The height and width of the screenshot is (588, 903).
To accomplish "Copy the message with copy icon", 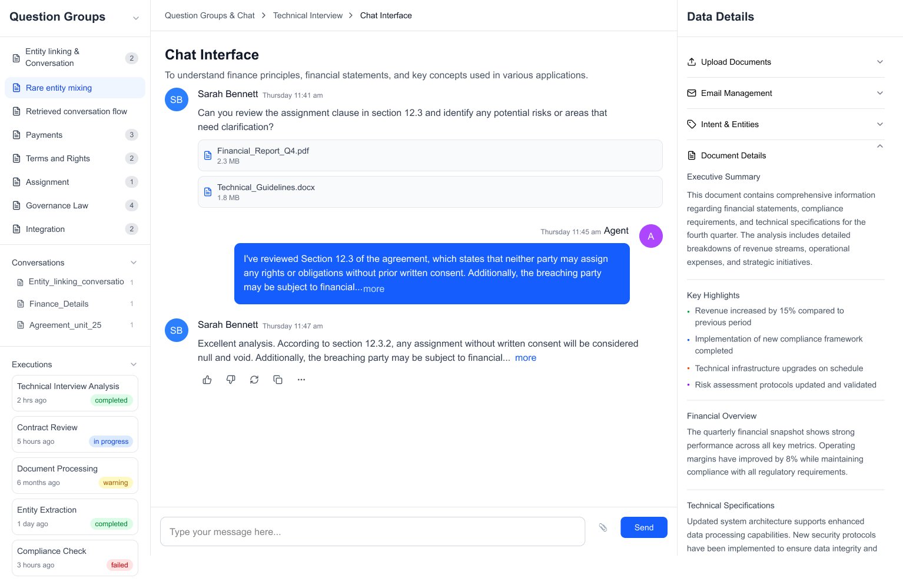I will coord(278,380).
